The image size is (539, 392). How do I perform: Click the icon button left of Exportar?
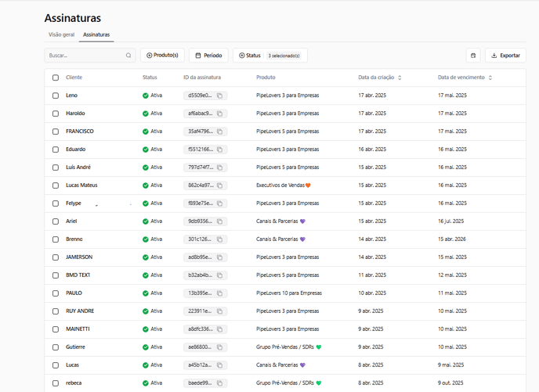pyautogui.click(x=473, y=56)
